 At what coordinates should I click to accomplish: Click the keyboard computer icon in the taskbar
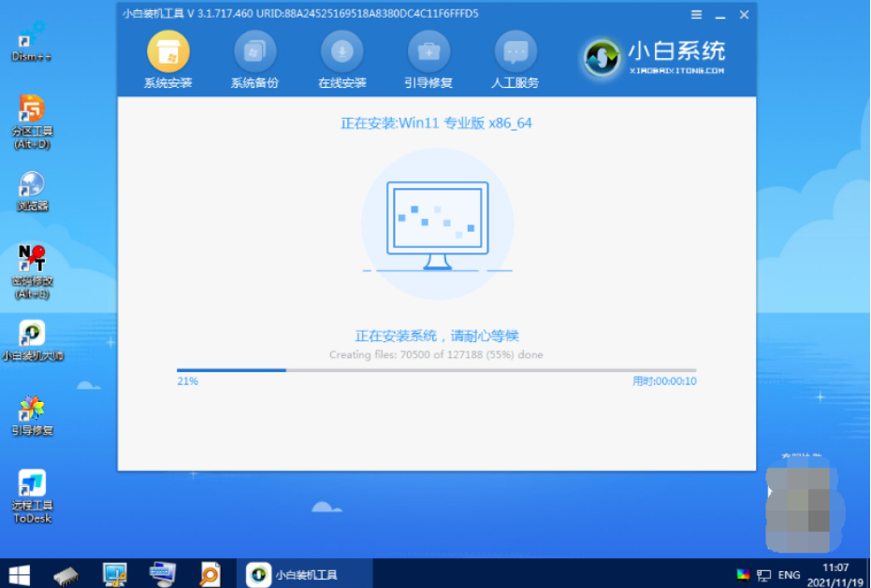pos(163,575)
